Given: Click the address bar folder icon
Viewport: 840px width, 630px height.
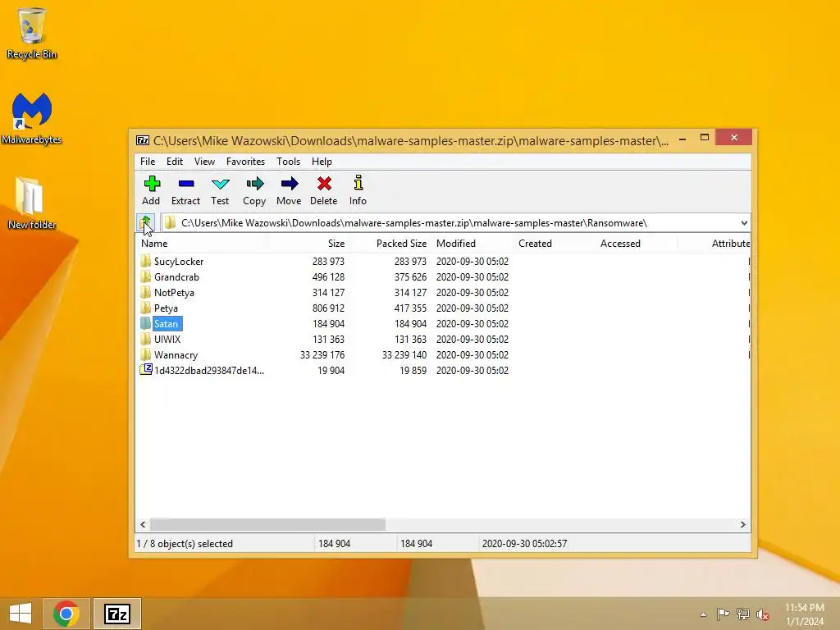Looking at the screenshot, I should 170,223.
